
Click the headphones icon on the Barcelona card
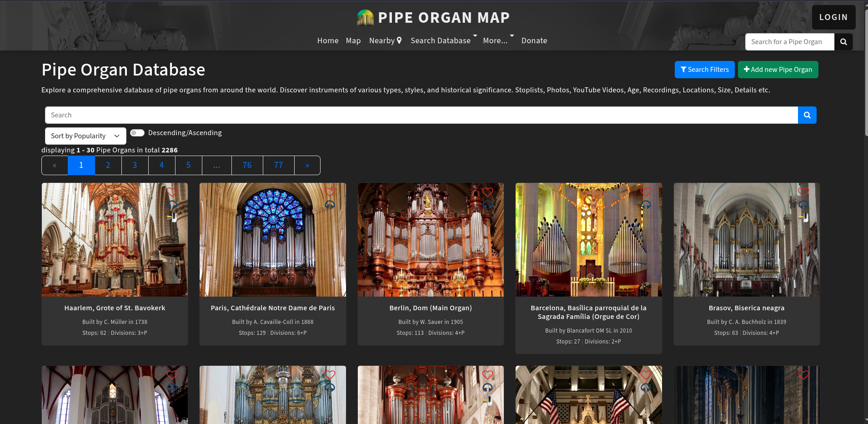(646, 205)
